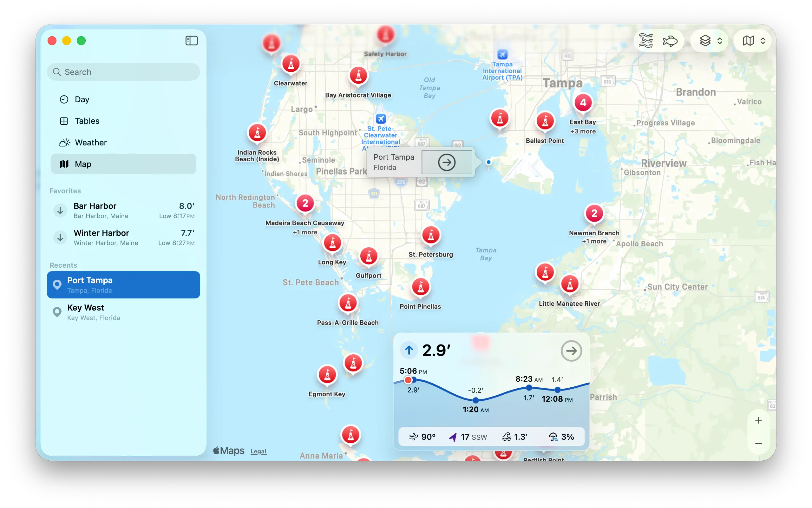Click the 12:08 PM tide point

(x=557, y=390)
